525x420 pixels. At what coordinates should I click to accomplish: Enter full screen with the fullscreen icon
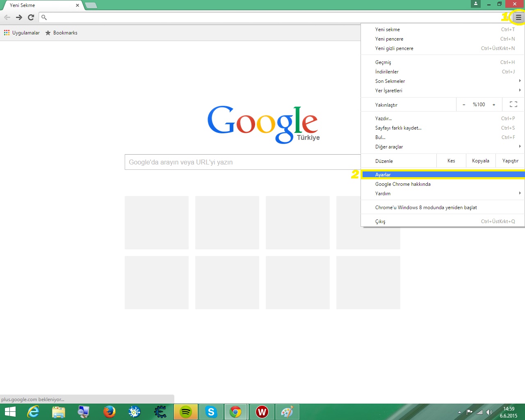[514, 105]
